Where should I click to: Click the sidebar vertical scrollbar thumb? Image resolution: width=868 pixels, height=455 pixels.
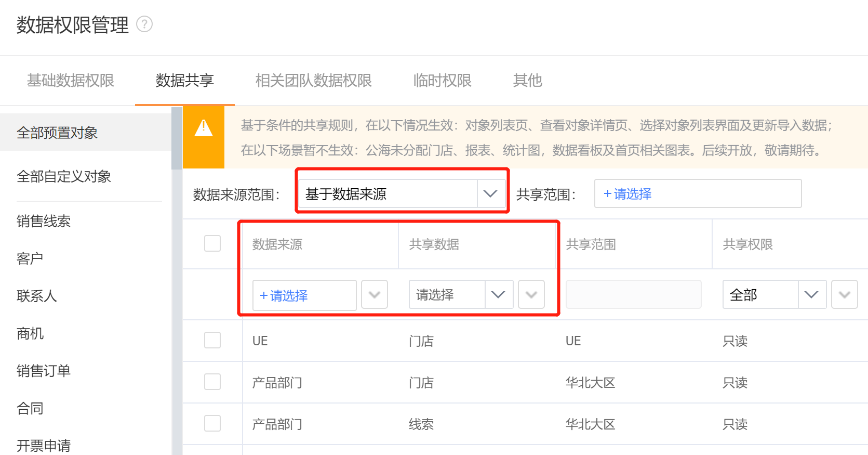tap(177, 138)
